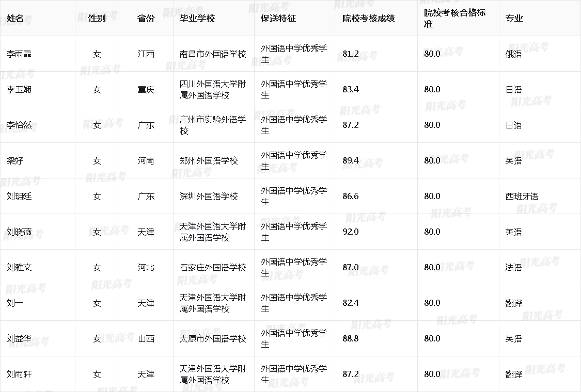Click the major cell 法语
Image resolution: width=581 pixels, height=392 pixels.
click(513, 268)
